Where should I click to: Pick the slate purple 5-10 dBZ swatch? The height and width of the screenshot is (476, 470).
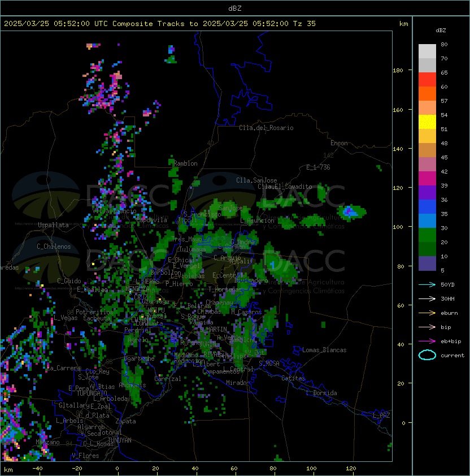[427, 263]
